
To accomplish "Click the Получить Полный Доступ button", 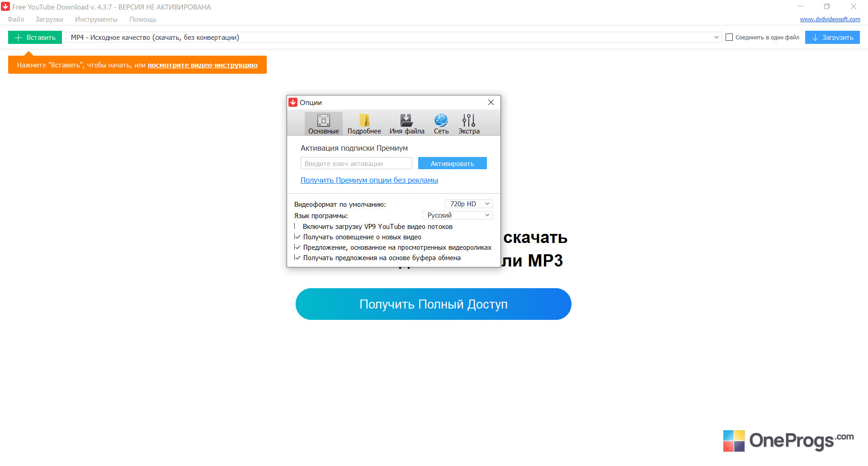I will coord(433,304).
